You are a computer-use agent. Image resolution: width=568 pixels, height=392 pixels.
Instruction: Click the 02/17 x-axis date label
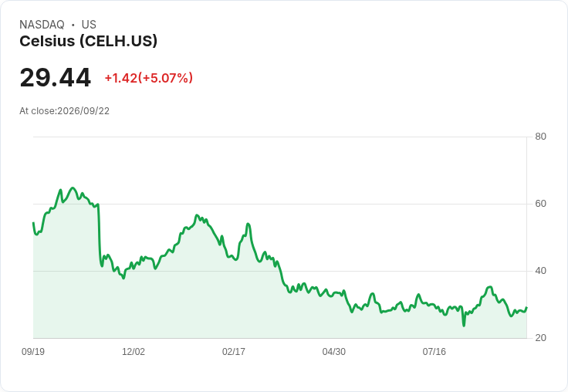[234, 351]
